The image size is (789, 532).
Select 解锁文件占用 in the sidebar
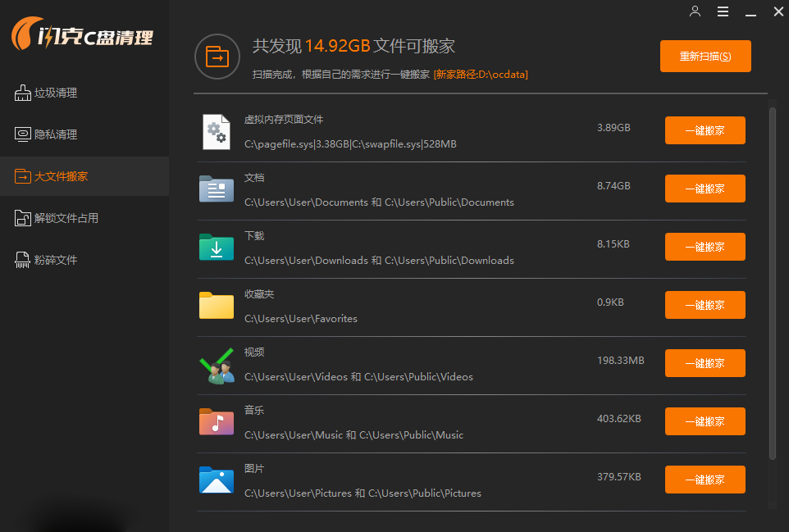point(66,218)
